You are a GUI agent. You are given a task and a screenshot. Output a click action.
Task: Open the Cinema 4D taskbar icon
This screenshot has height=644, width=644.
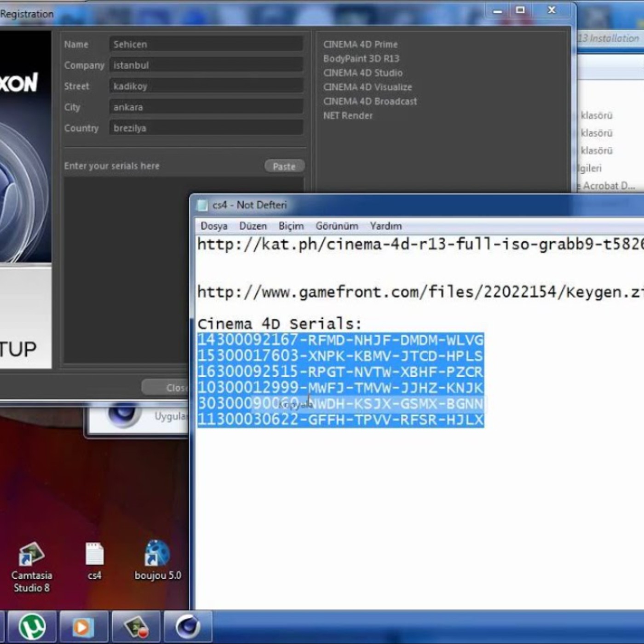tap(188, 627)
